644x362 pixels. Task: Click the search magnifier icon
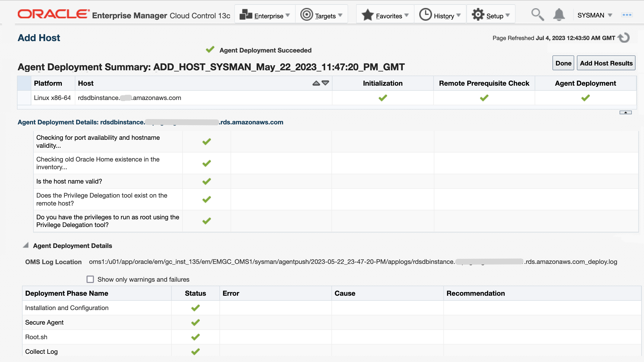[x=537, y=15]
